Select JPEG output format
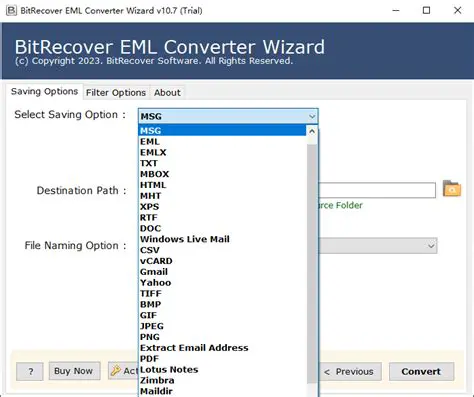 pos(222,326)
